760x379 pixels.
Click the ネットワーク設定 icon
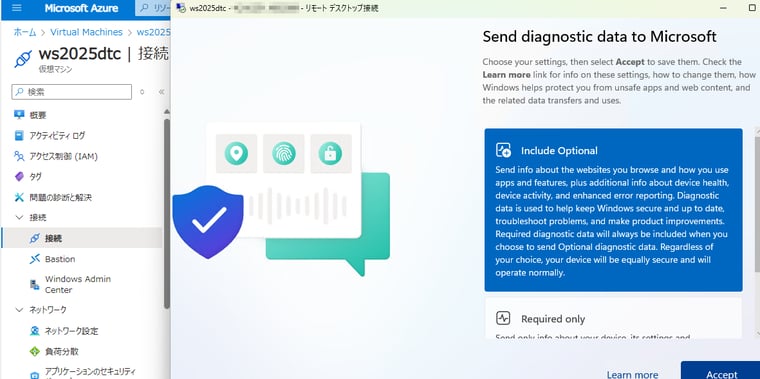point(34,331)
